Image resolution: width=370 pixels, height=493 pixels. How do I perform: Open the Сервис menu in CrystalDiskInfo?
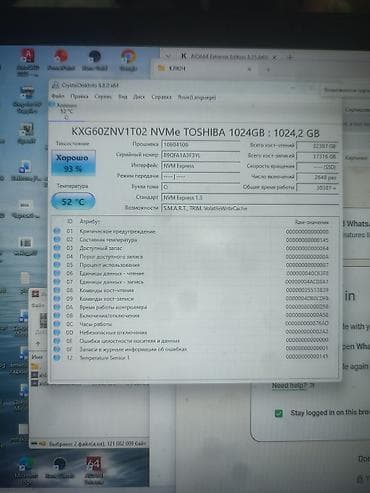tap(103, 97)
